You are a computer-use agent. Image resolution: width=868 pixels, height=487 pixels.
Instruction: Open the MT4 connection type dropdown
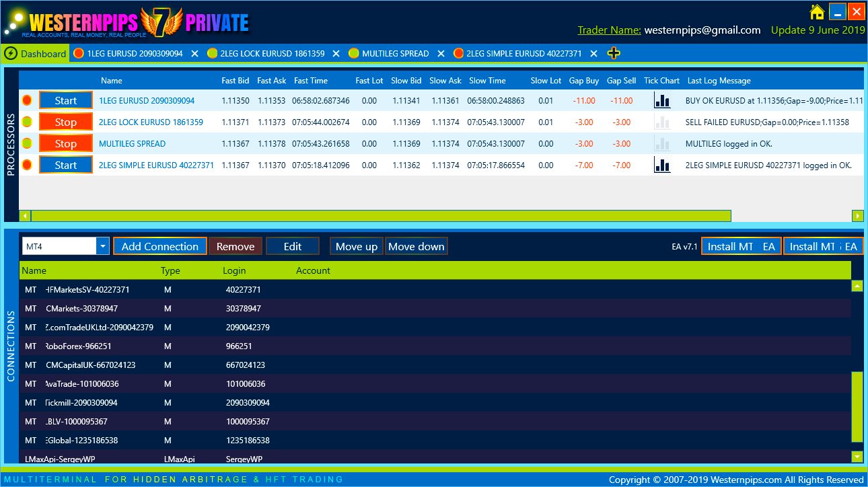coord(103,246)
